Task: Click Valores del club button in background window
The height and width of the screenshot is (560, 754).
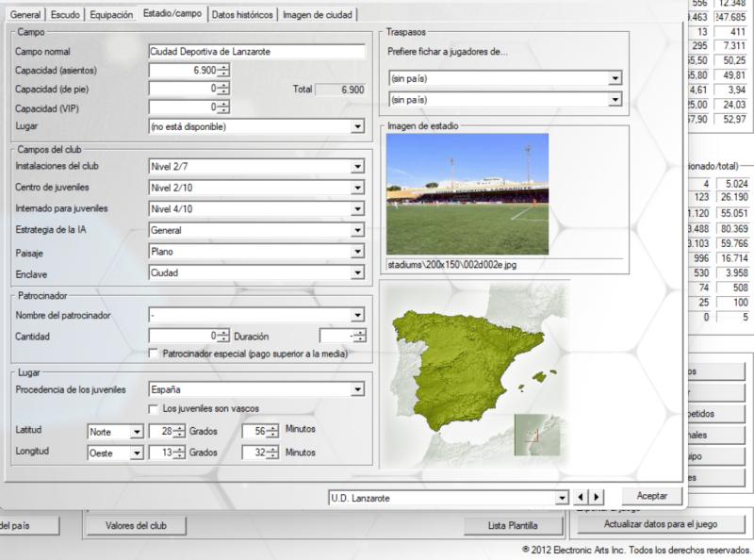Action: (x=136, y=526)
